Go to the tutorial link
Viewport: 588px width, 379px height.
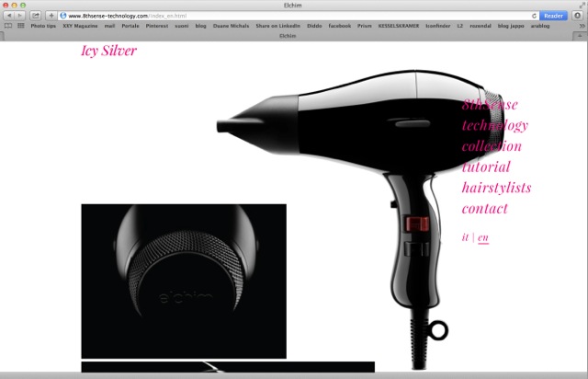[486, 167]
